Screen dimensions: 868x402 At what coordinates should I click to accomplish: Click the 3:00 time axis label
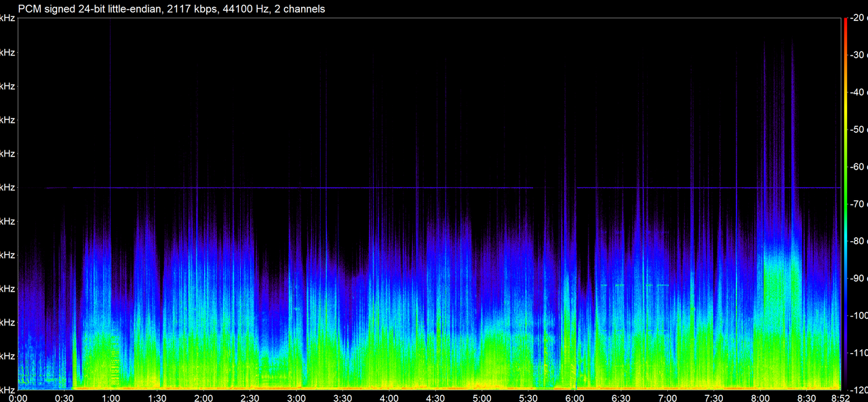tap(296, 397)
